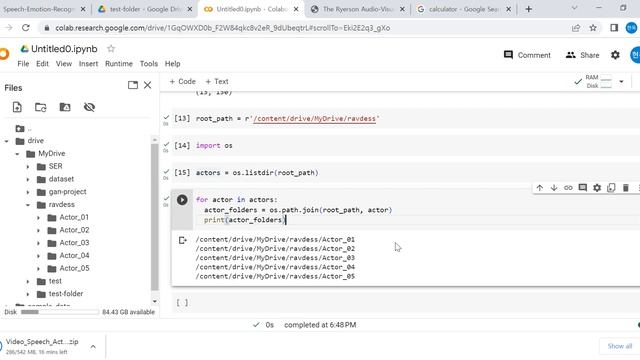Collapse the ravdess folder
This screenshot has height=360, width=640.
tap(28, 205)
